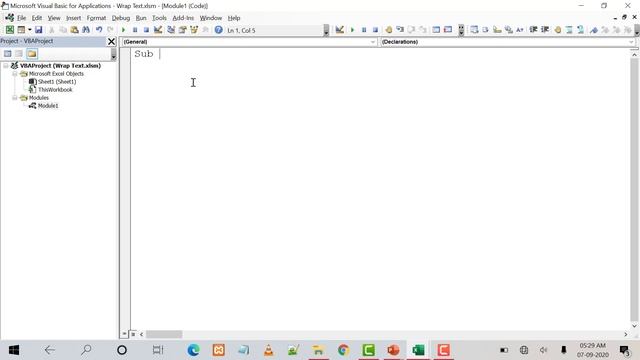Open toolbar options after Ln 1, Col 5
Screen dimensions: 640x360
(x=326, y=30)
